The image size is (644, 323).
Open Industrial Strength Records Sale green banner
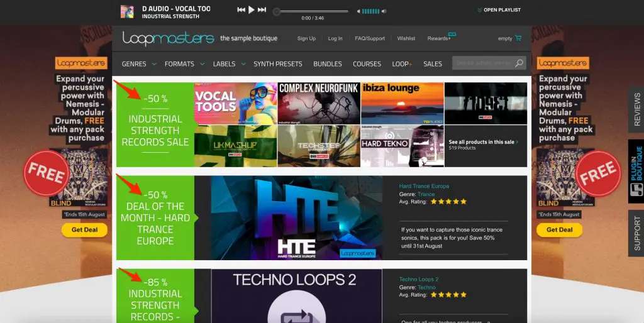pyautogui.click(x=155, y=125)
